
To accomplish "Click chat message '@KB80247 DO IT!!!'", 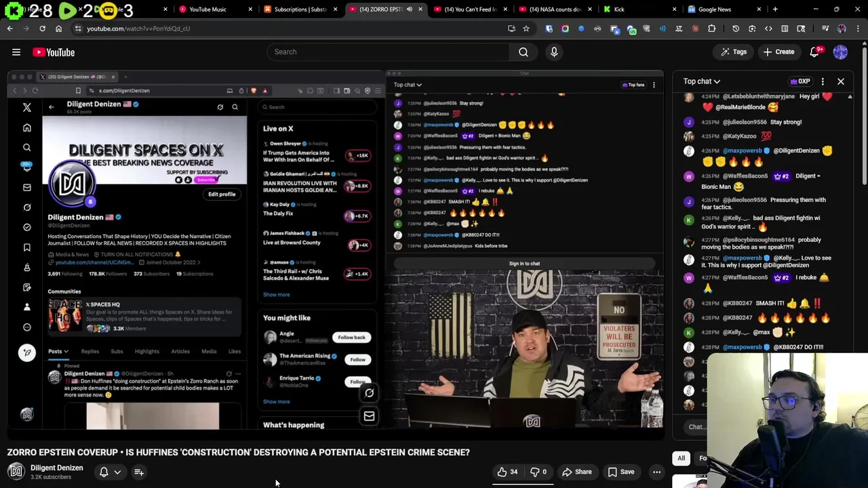I will tap(799, 347).
